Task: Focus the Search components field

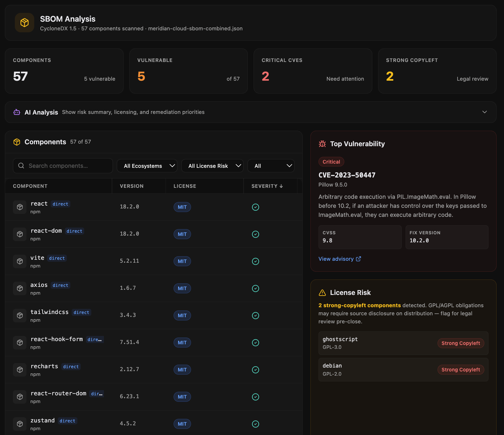Action: 63,166
